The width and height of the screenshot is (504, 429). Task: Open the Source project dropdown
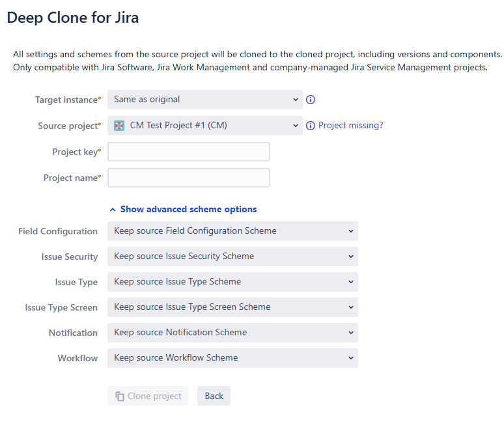click(204, 126)
